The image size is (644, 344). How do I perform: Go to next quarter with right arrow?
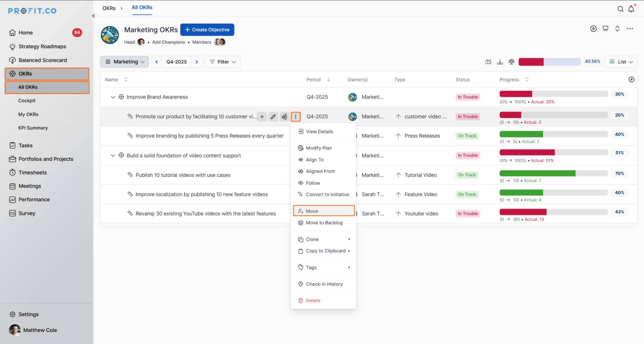tap(197, 62)
